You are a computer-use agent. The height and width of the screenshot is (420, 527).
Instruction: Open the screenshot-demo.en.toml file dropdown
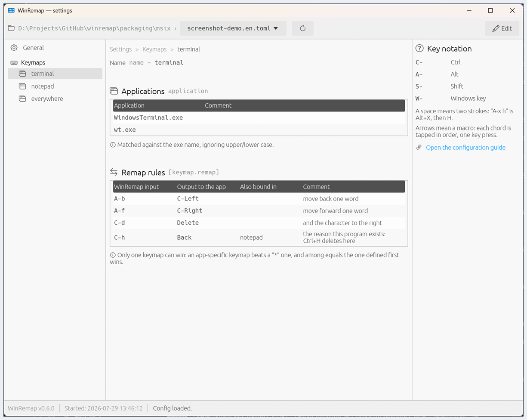(x=233, y=28)
